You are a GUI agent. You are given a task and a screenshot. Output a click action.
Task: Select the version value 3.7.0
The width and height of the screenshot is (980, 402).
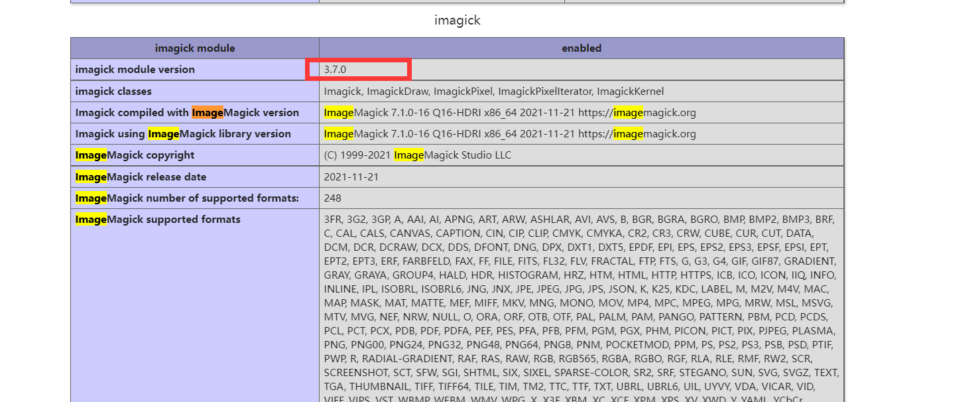point(335,70)
